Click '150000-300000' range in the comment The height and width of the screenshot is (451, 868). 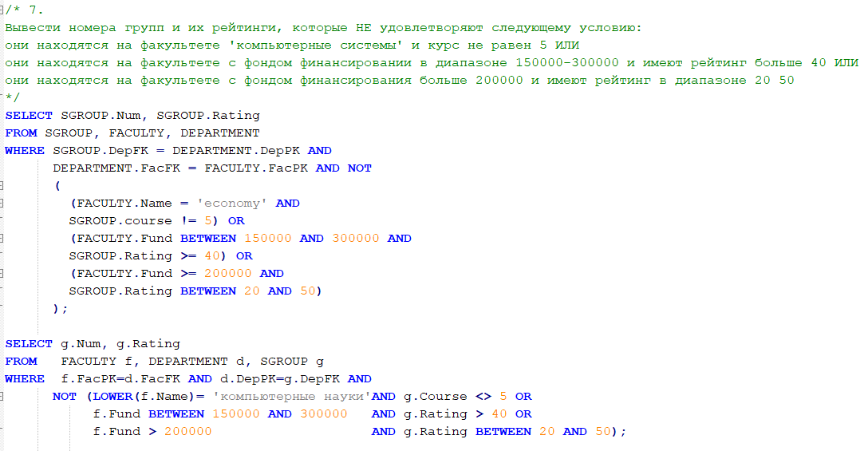coord(567,62)
